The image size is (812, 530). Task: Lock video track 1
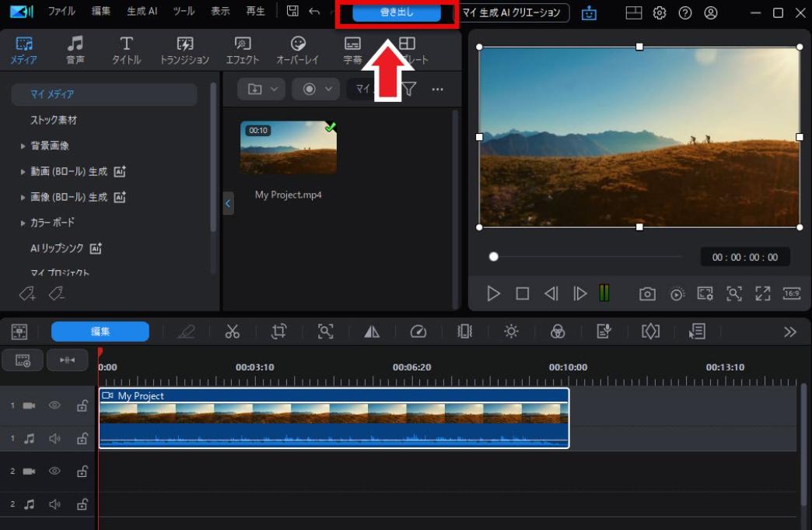point(82,405)
